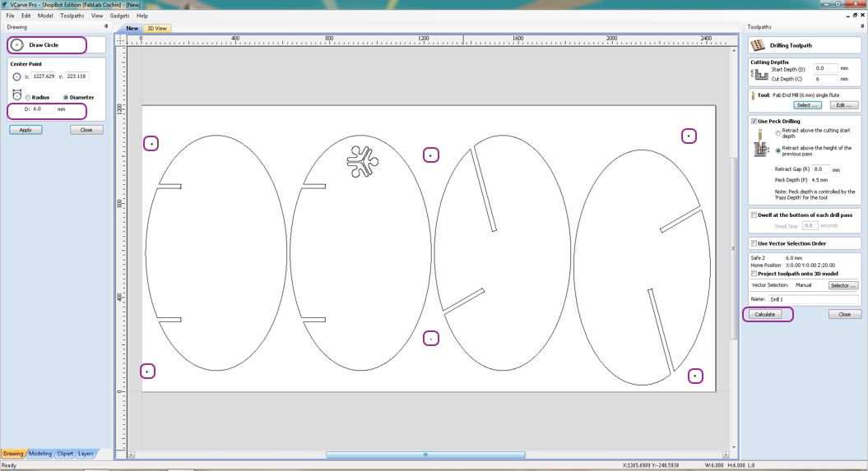Open the Edit menu
The image size is (868, 471).
point(26,16)
